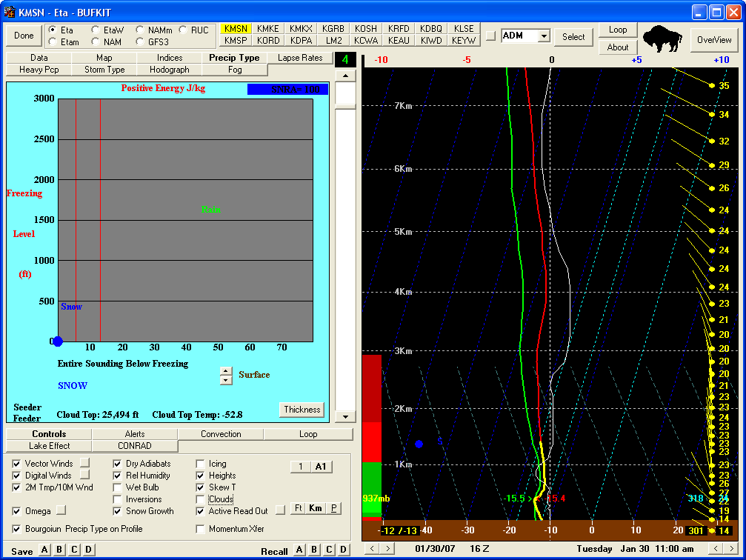Tick the checkbox left of ADM dropdown
The height and width of the screenshot is (560, 746).
[491, 36]
